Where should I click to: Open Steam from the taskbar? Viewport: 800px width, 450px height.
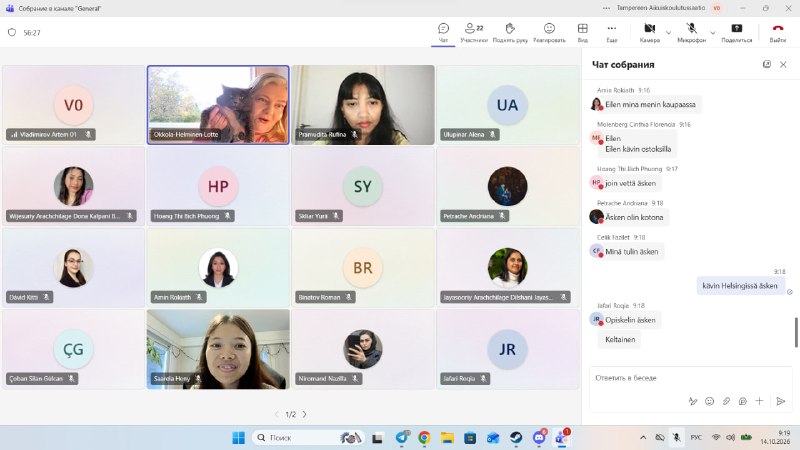pyautogui.click(x=516, y=437)
